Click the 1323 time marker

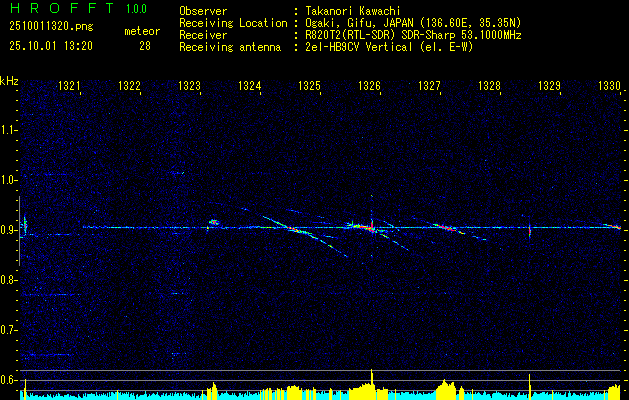click(x=189, y=86)
